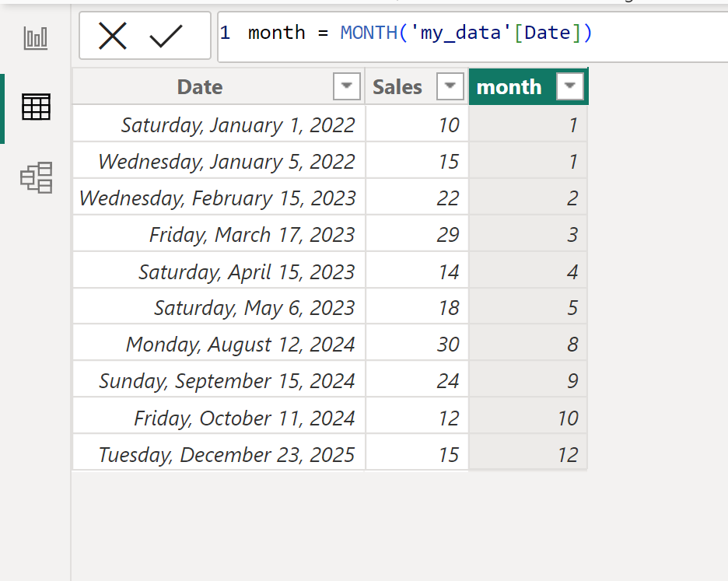The image size is (728, 581).
Task: Open the Model view icon
Action: pos(36,178)
